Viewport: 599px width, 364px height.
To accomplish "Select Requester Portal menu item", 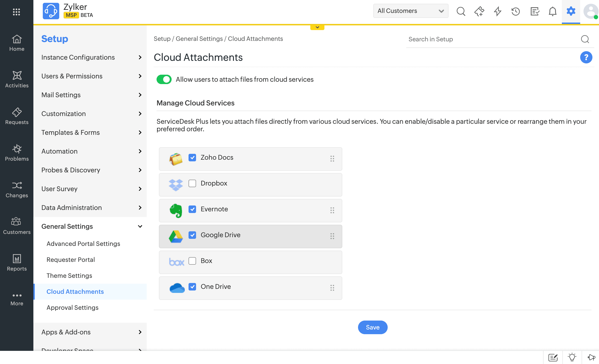I will [x=71, y=259].
